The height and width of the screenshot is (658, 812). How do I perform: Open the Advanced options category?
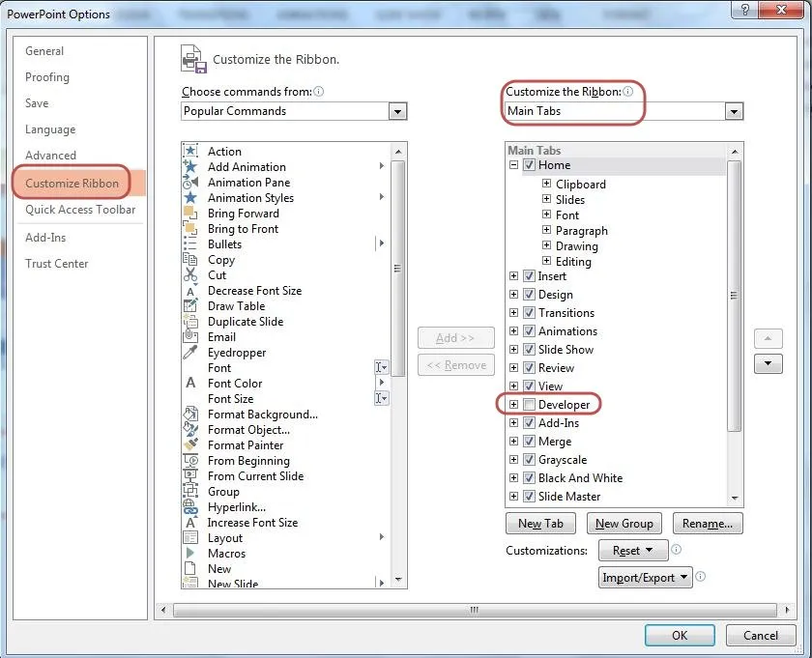50,156
